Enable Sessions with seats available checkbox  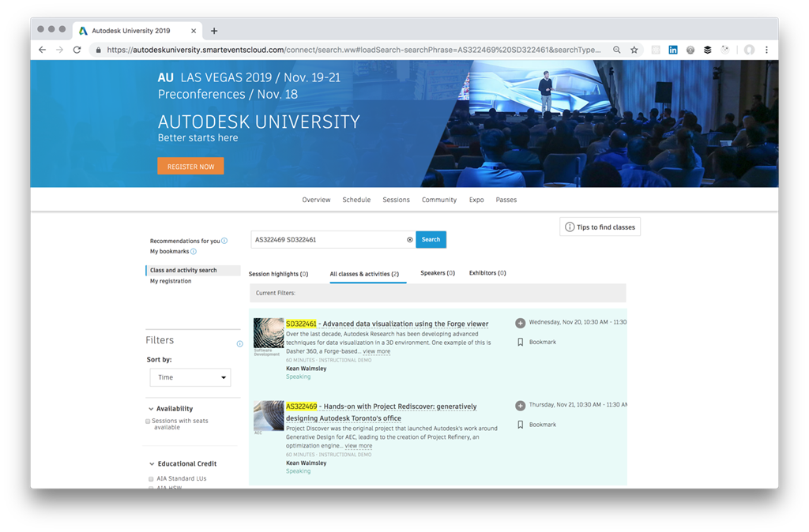coord(148,421)
